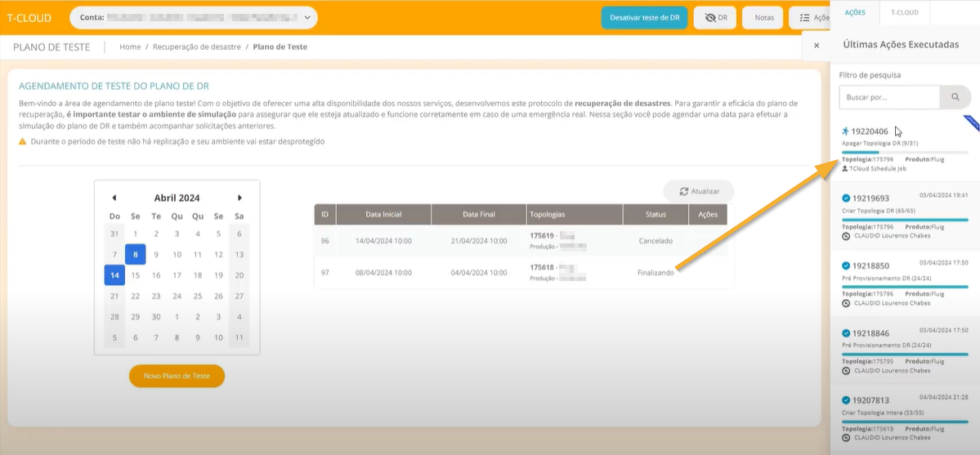Click the Últimas Ações Executadas heading
This screenshot has width=980, height=455.
pos(901,44)
